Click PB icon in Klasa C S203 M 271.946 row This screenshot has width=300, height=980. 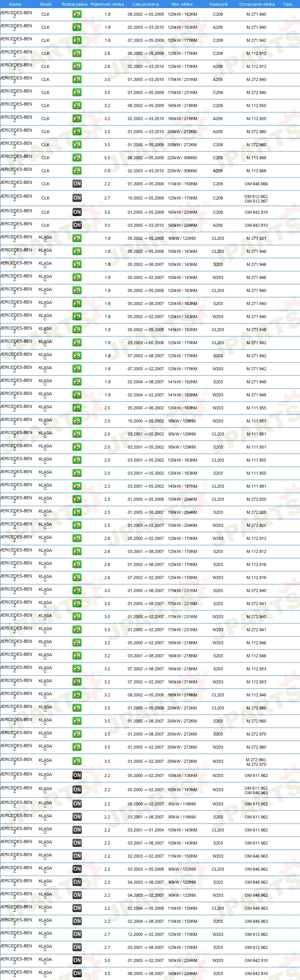click(x=77, y=264)
